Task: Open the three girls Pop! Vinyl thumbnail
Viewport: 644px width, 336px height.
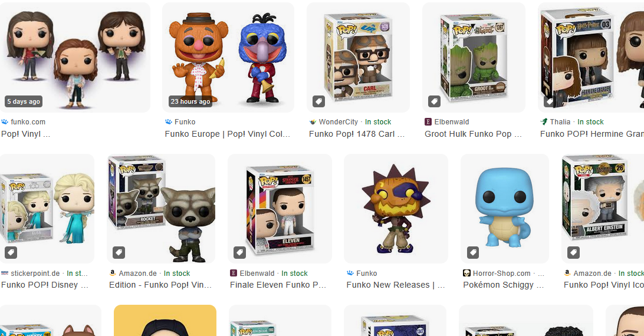Action: coord(75,58)
